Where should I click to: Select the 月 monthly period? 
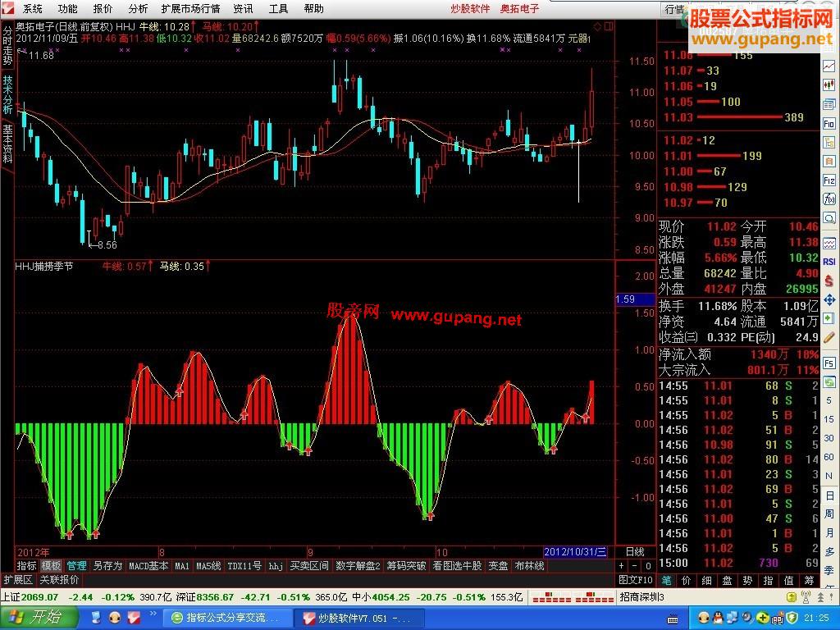tap(829, 533)
